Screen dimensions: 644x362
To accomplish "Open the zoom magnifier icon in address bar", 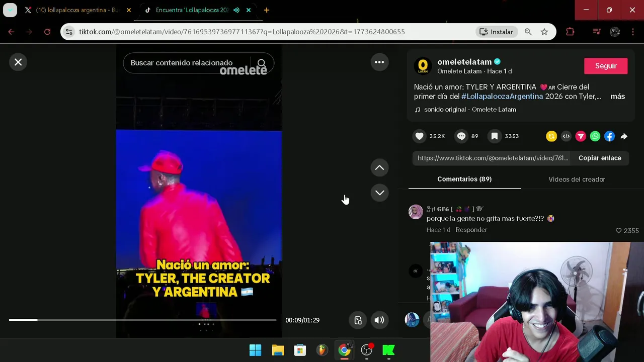I will tap(528, 32).
